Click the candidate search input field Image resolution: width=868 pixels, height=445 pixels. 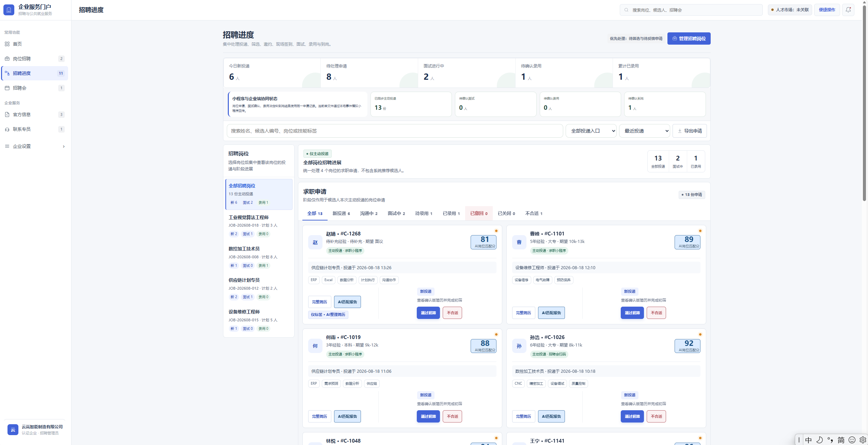click(x=395, y=131)
